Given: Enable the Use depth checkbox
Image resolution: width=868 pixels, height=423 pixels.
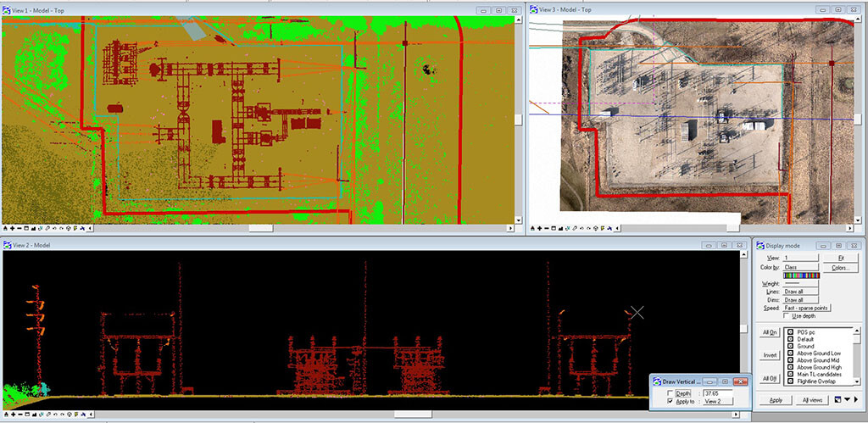Looking at the screenshot, I should point(787,316).
